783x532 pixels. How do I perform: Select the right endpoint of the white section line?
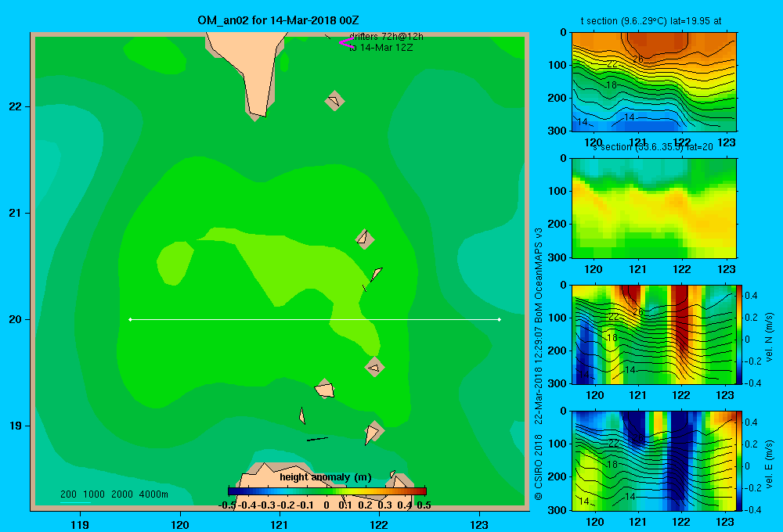[x=500, y=319]
